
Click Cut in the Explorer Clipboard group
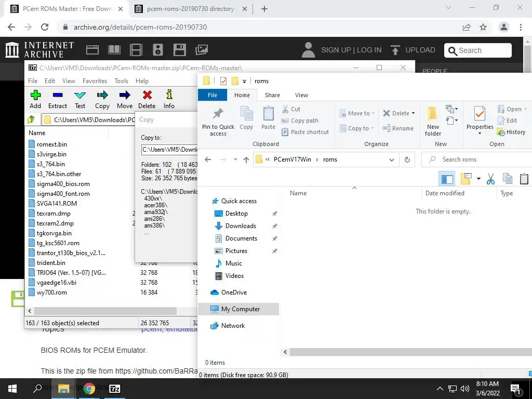click(x=291, y=109)
